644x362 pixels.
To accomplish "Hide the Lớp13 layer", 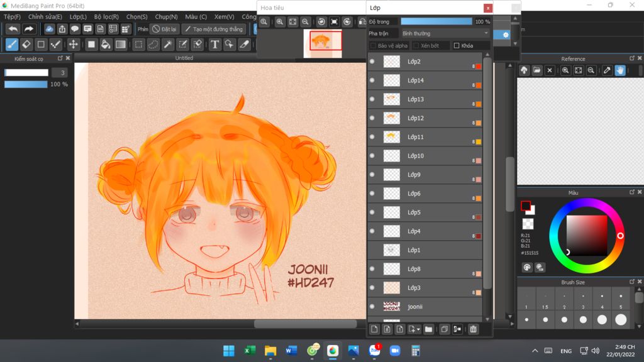I will 372,99.
